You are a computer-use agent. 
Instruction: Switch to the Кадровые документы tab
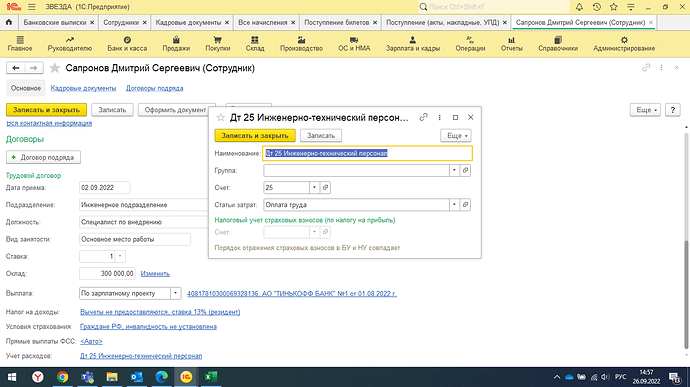point(83,88)
